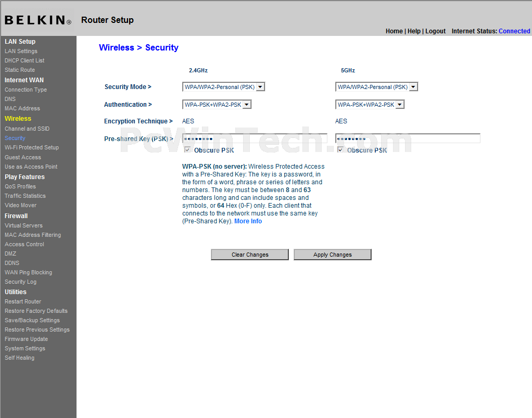The height and width of the screenshot is (418, 532).
Task: Click the Play Features section heading
Action: 24,177
